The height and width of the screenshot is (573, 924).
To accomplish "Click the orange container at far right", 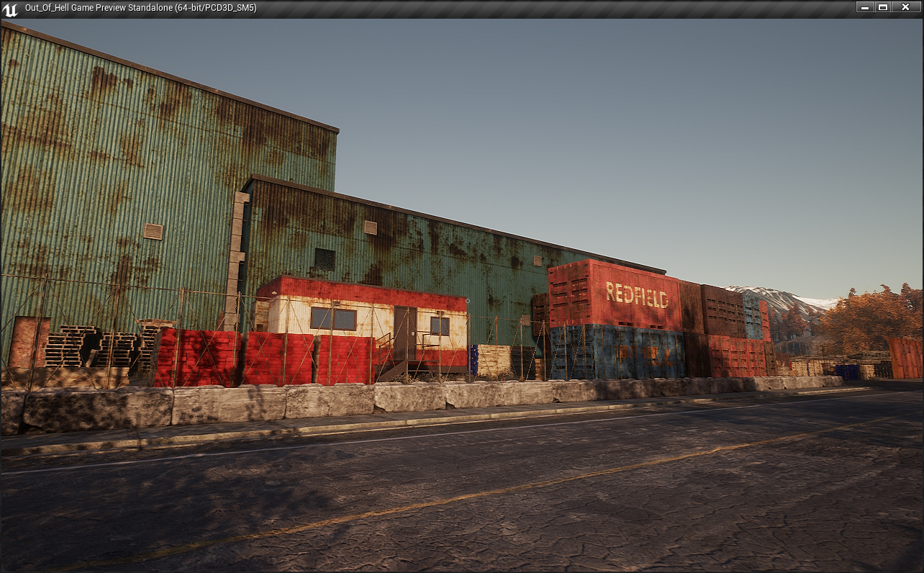I will pyautogui.click(x=904, y=358).
